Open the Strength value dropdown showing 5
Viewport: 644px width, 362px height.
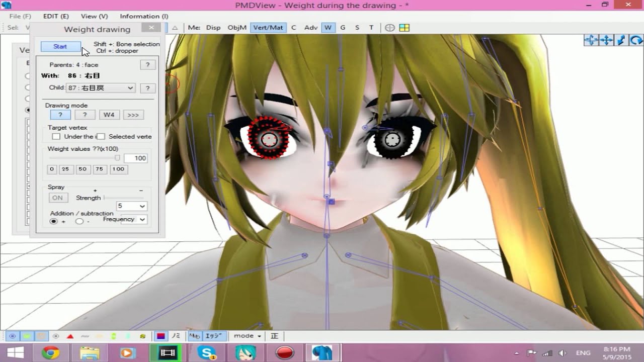point(131,206)
